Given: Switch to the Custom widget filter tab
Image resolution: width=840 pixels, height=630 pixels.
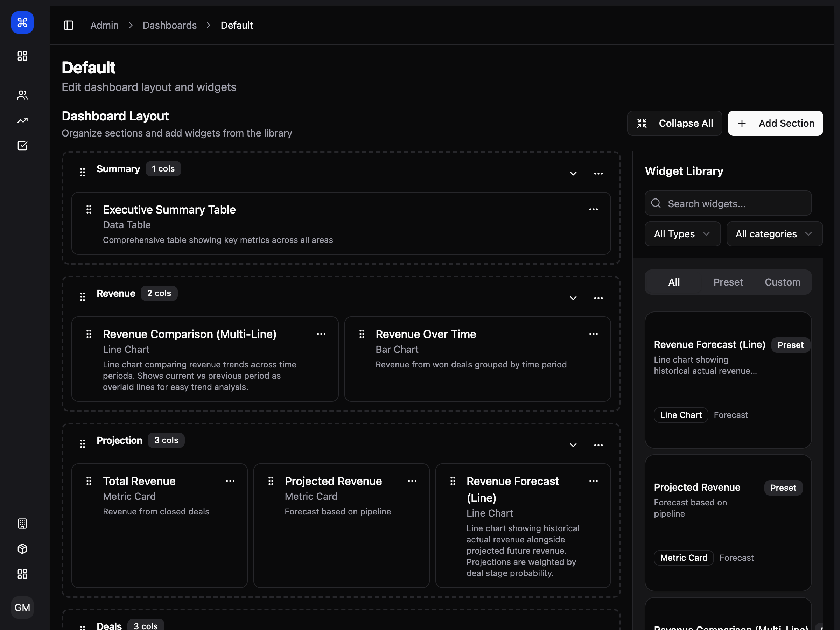Looking at the screenshot, I should click(x=783, y=282).
